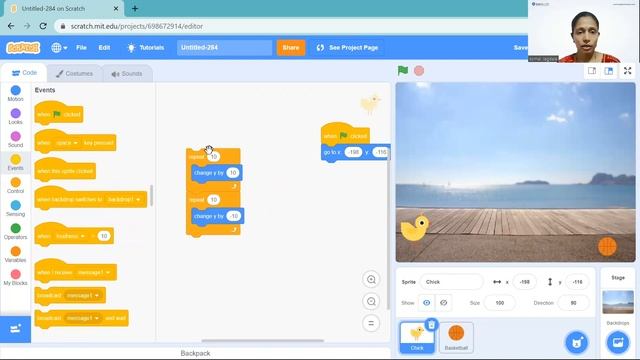Image resolution: width=640 pixels, height=360 pixels.
Task: Open the File menu
Action: [x=81, y=48]
